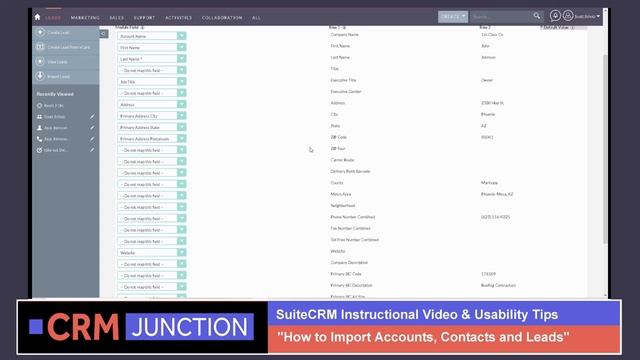Click the 'Toll Free Number Combined' label
The width and height of the screenshot is (640, 360).
click(354, 240)
